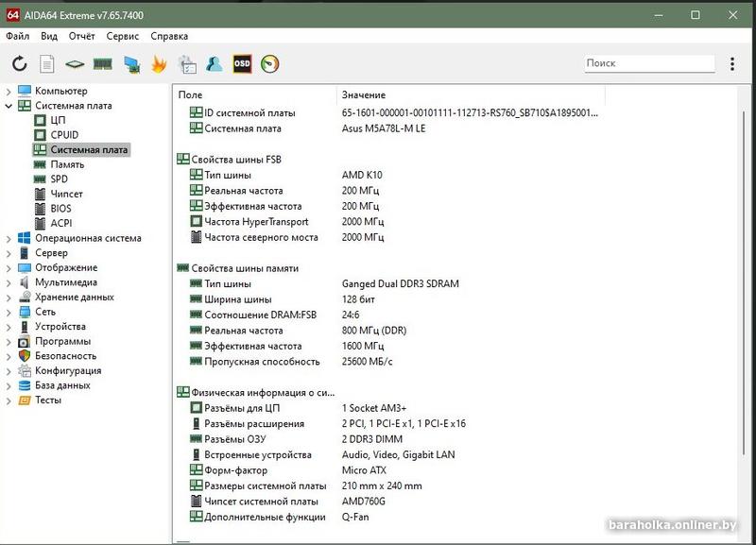Collapse the Системная плата tree node
Viewport: 756px width, 545px height.
9,106
